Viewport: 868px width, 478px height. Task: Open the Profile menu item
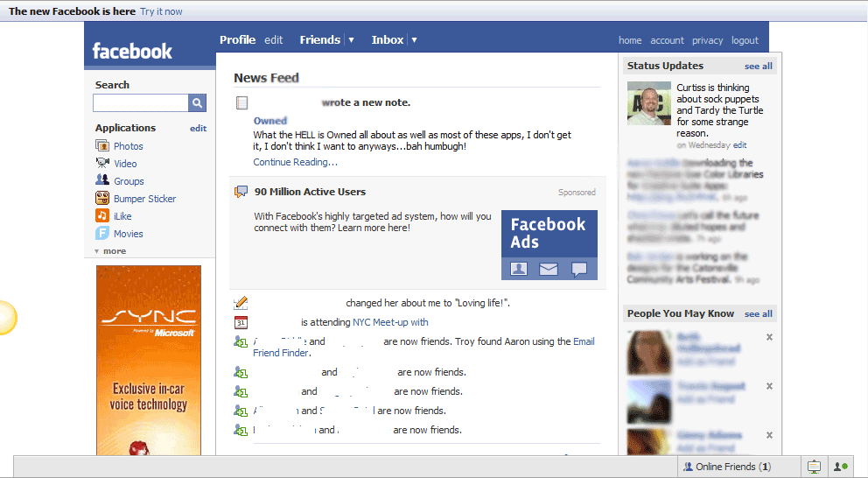[237, 40]
